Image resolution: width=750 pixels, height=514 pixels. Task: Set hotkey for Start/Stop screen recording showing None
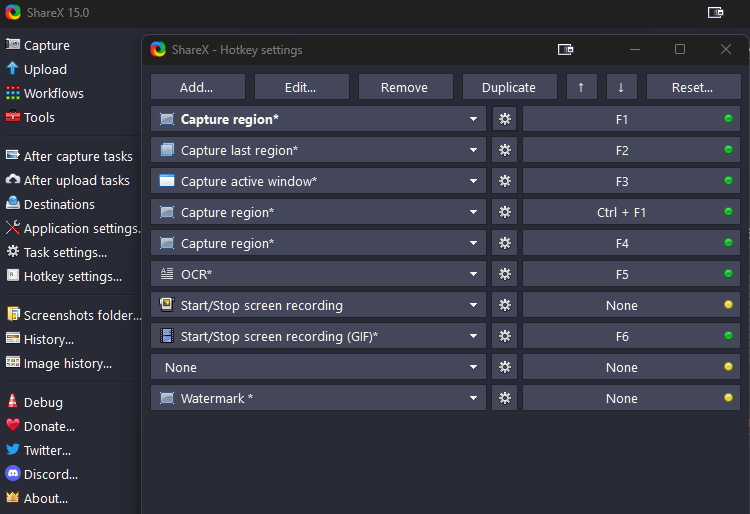(631, 305)
